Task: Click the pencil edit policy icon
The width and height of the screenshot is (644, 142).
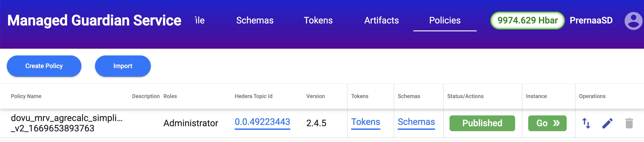Action: [607, 123]
